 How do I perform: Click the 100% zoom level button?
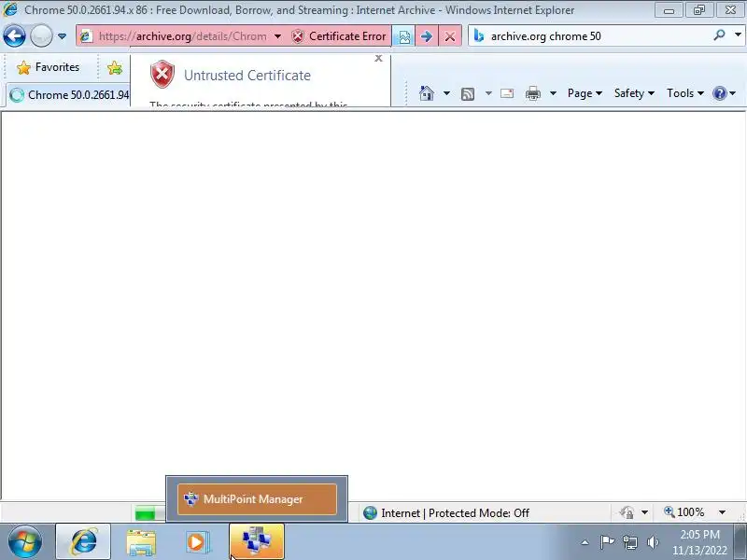(684, 512)
